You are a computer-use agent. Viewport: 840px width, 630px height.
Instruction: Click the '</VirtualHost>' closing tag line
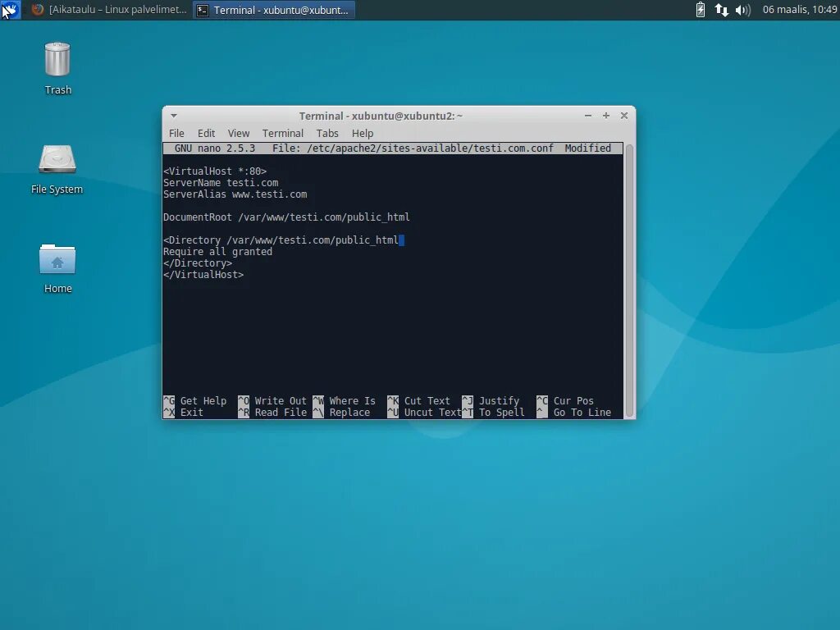203,275
